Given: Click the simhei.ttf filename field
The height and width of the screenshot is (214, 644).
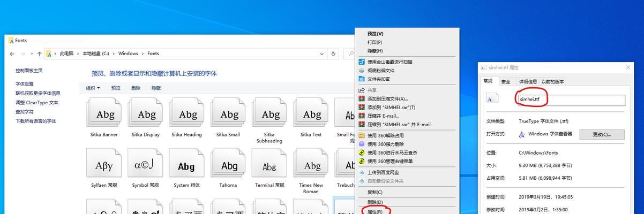Looking at the screenshot, I should 572,100.
